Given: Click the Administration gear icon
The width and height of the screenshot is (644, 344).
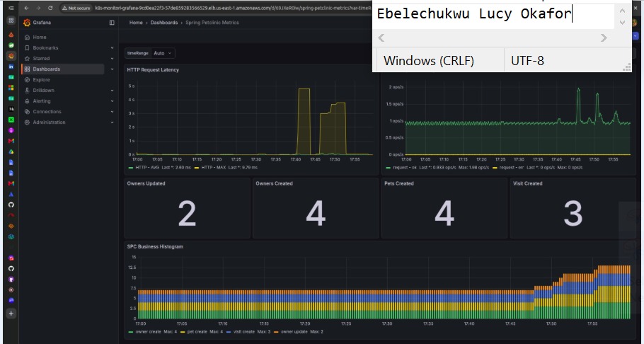Looking at the screenshot, I should (27, 122).
